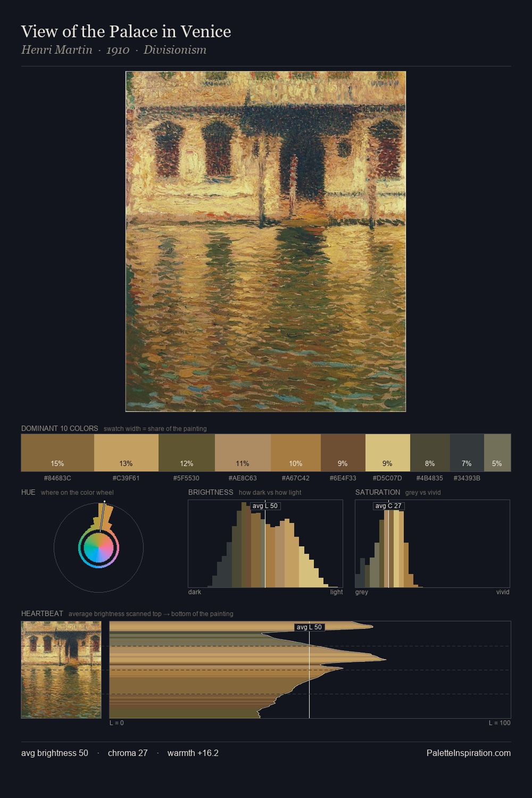Select the #A67C42 10% color swatch
This screenshot has height=798, width=532.
(x=296, y=453)
